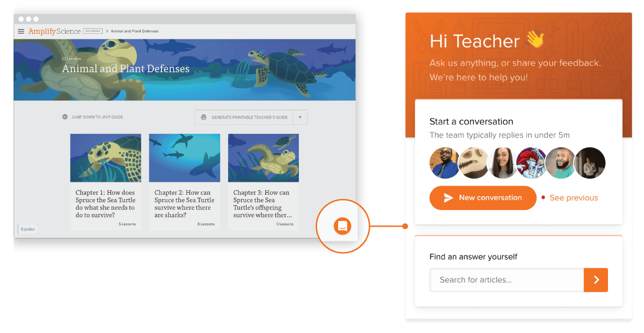Click Jump Down to Unit Guide link
This screenshot has width=644, height=333.
pyautogui.click(x=97, y=117)
